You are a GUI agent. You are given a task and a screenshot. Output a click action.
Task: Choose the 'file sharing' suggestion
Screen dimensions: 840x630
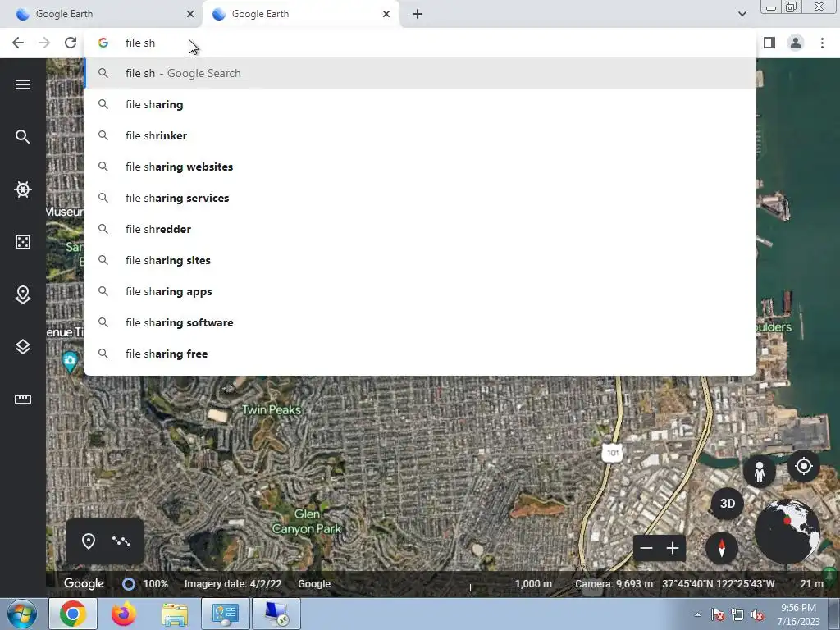[x=420, y=104]
